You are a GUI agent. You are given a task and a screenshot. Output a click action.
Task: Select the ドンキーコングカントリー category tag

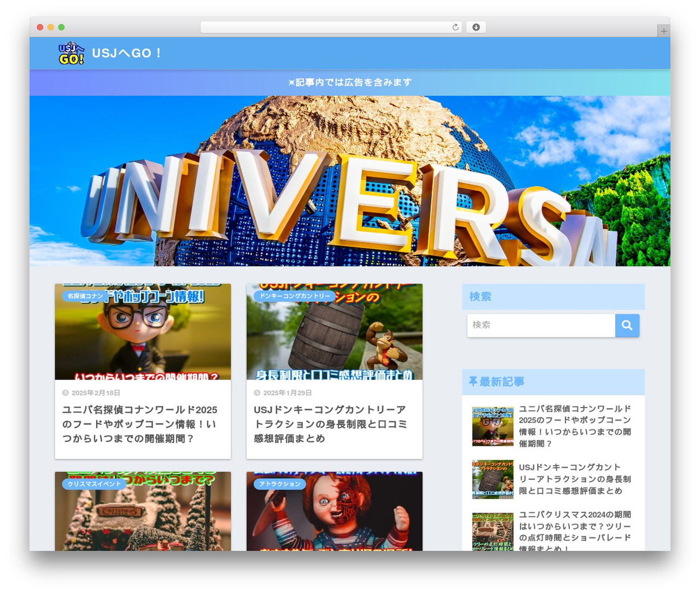tap(295, 296)
